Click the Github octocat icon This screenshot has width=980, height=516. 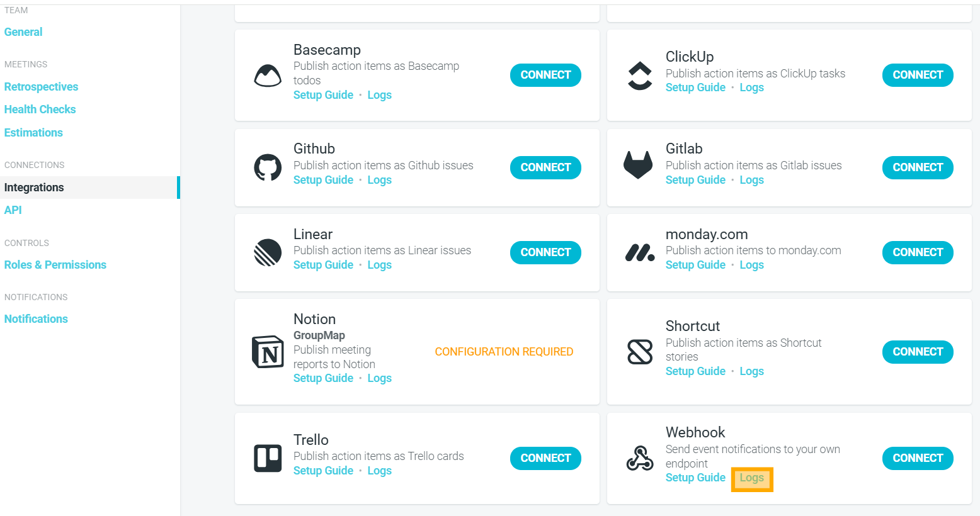(268, 167)
